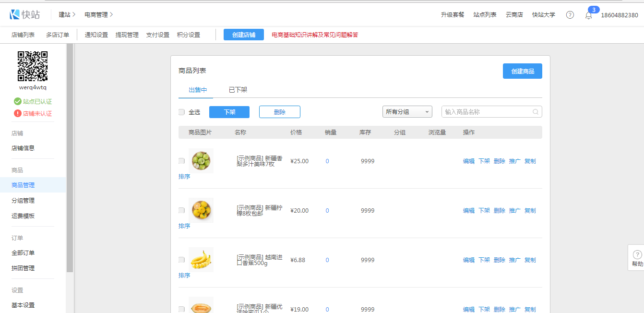This screenshot has height=313, width=644.
Task: Click the green 站点已认证 check icon
Action: tap(18, 101)
